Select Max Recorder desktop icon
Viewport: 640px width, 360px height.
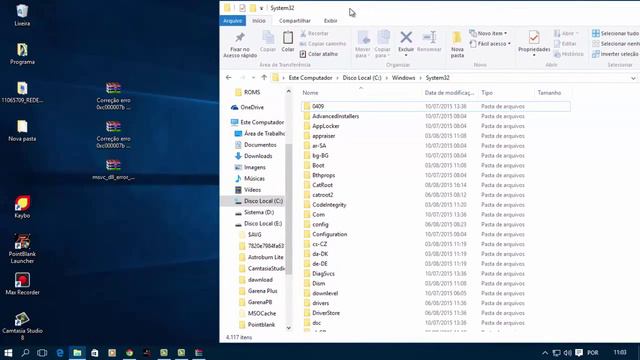point(22,284)
